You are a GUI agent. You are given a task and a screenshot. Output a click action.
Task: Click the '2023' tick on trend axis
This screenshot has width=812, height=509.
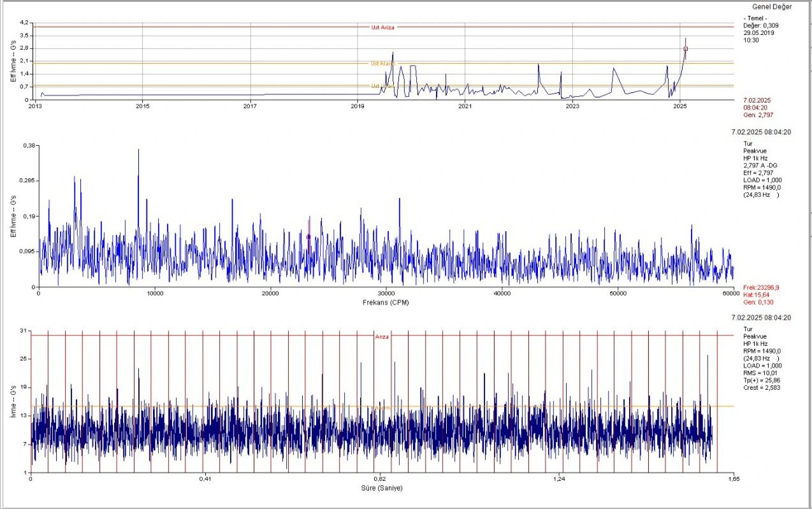pos(572,106)
